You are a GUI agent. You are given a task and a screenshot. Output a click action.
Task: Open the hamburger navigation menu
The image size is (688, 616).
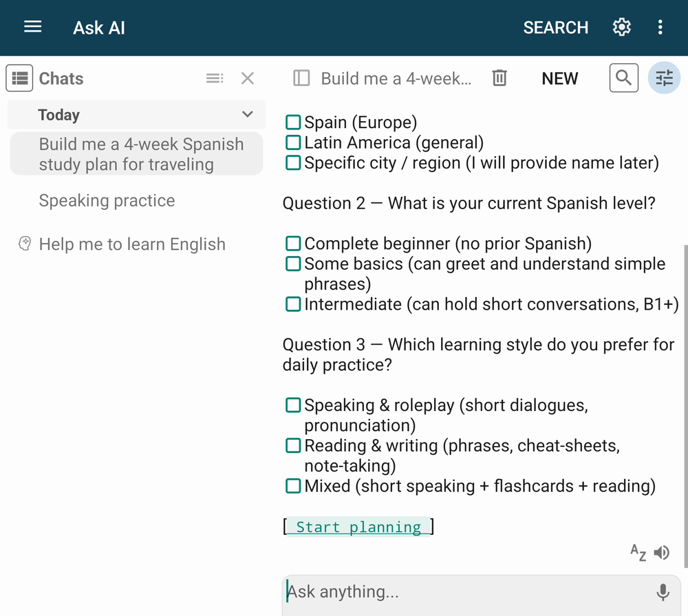[x=32, y=28]
